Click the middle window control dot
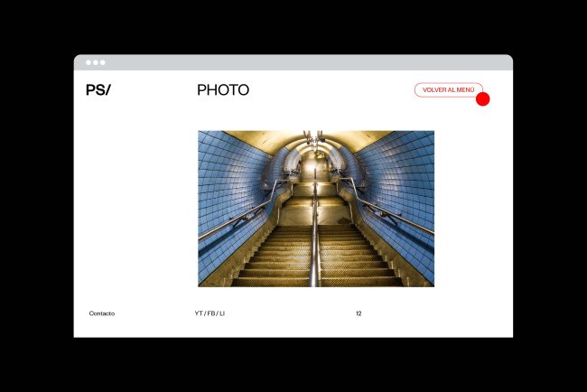The width and height of the screenshot is (587, 392). 96,62
